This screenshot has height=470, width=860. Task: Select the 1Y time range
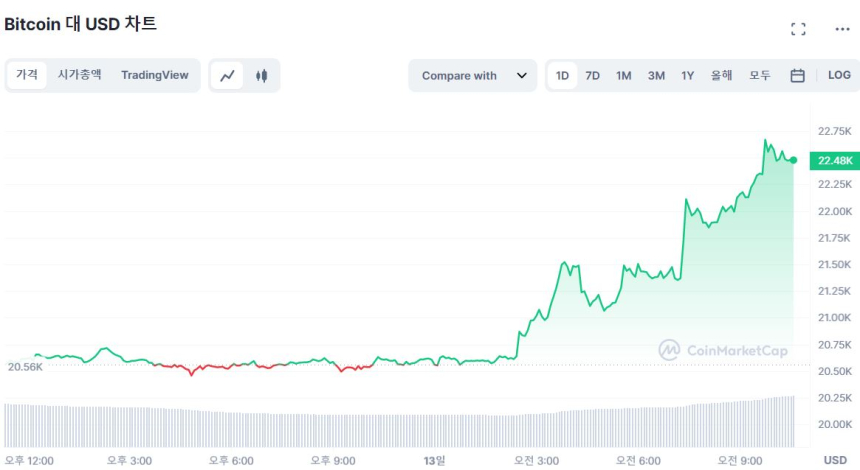coord(688,76)
